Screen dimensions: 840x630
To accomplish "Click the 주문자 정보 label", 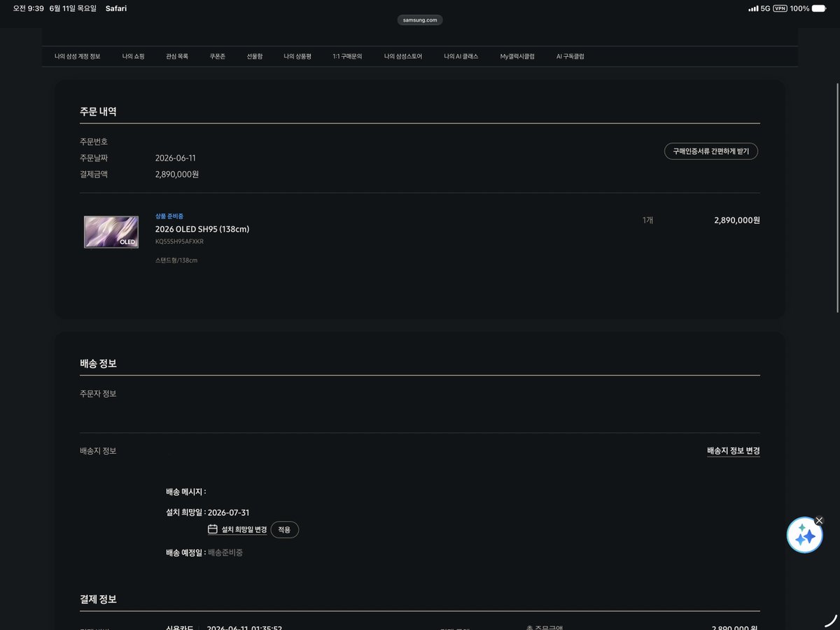I will pyautogui.click(x=98, y=393).
